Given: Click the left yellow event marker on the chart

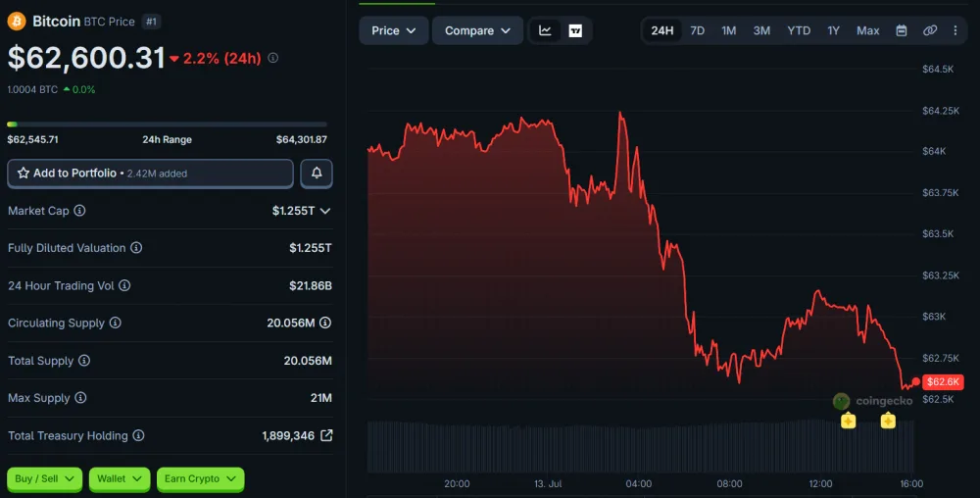Looking at the screenshot, I should [848, 421].
